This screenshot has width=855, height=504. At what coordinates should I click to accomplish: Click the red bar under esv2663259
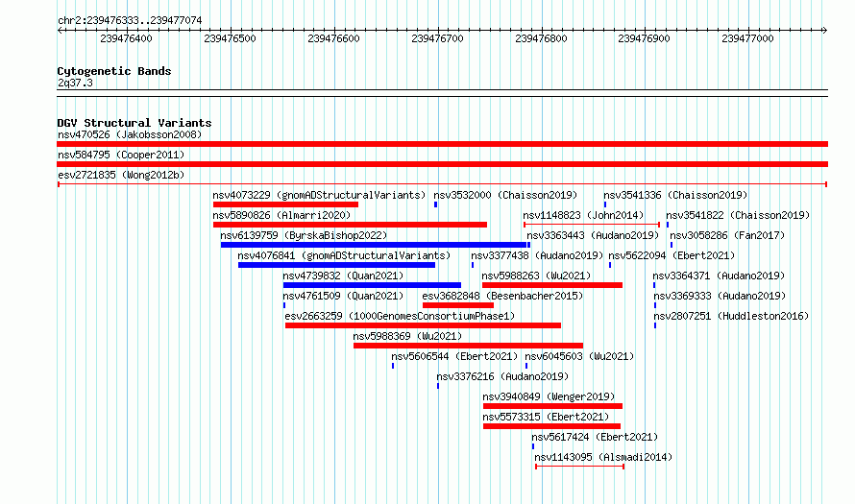pos(423,325)
